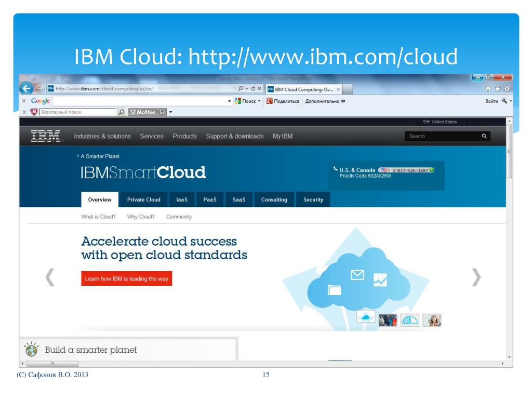Open the Industries & solutions menu
This screenshot has height=399, width=532.
[x=102, y=136]
